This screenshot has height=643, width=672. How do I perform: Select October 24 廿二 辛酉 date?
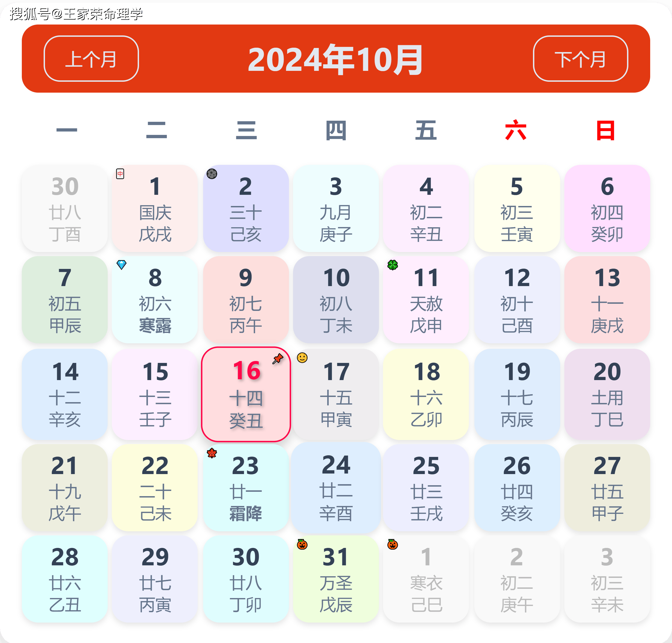point(336,488)
